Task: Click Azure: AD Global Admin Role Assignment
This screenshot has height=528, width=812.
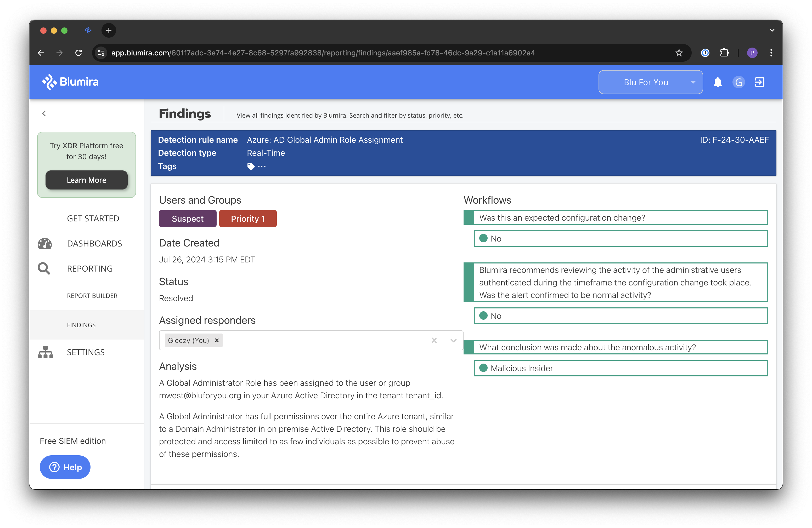Action: [x=325, y=140]
